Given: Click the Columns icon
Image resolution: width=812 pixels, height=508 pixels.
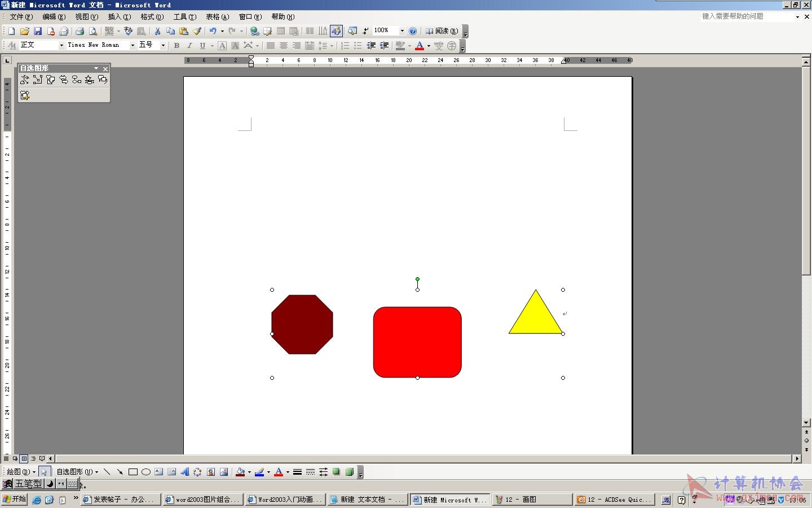Looking at the screenshot, I should tap(310, 31).
